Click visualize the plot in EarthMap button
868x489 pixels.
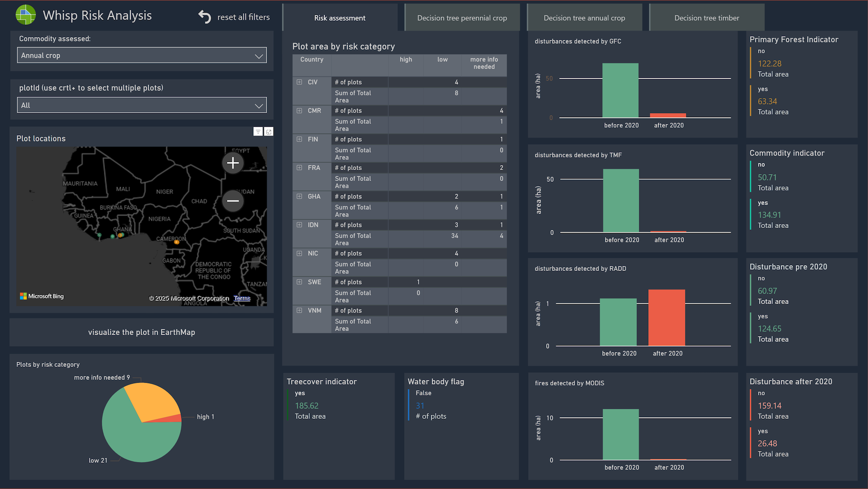tap(142, 332)
